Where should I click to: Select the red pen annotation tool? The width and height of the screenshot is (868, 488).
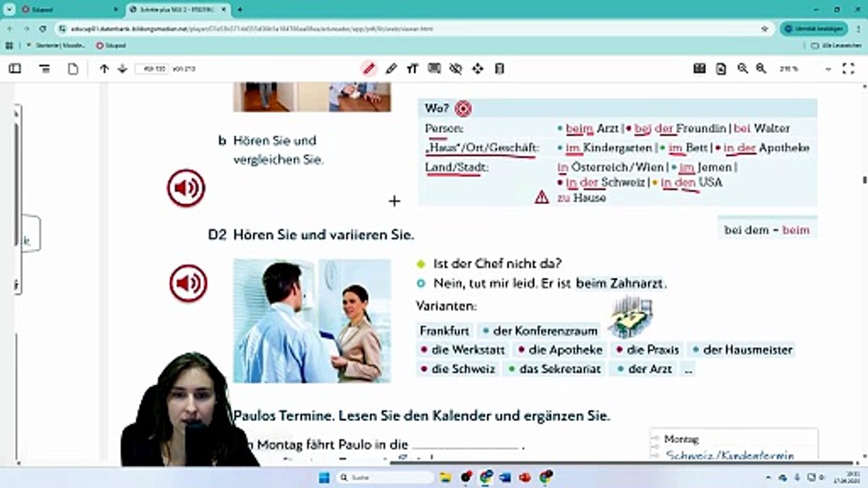coord(369,68)
